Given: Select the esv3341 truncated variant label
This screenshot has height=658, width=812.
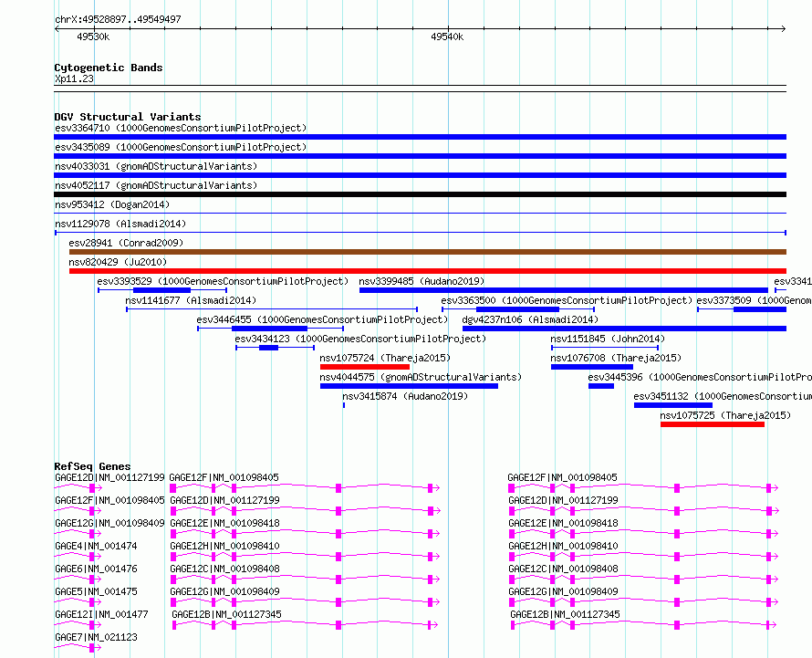Looking at the screenshot, I should (793, 281).
